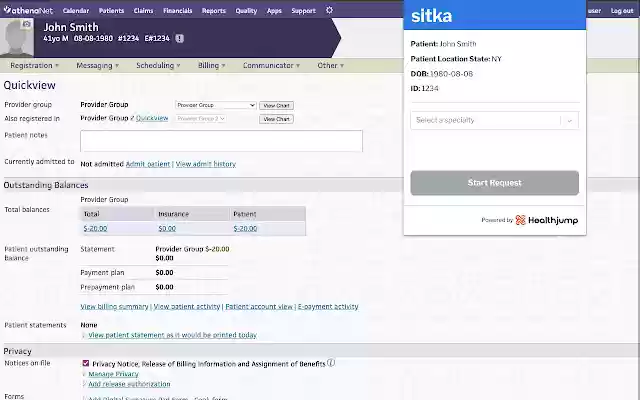Open the Scheduling dropdown menu
This screenshot has height=400, width=640.
(x=158, y=65)
